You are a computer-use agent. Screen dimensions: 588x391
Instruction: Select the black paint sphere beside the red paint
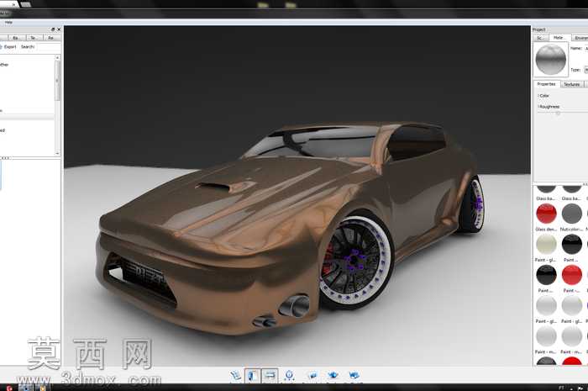coord(546,275)
